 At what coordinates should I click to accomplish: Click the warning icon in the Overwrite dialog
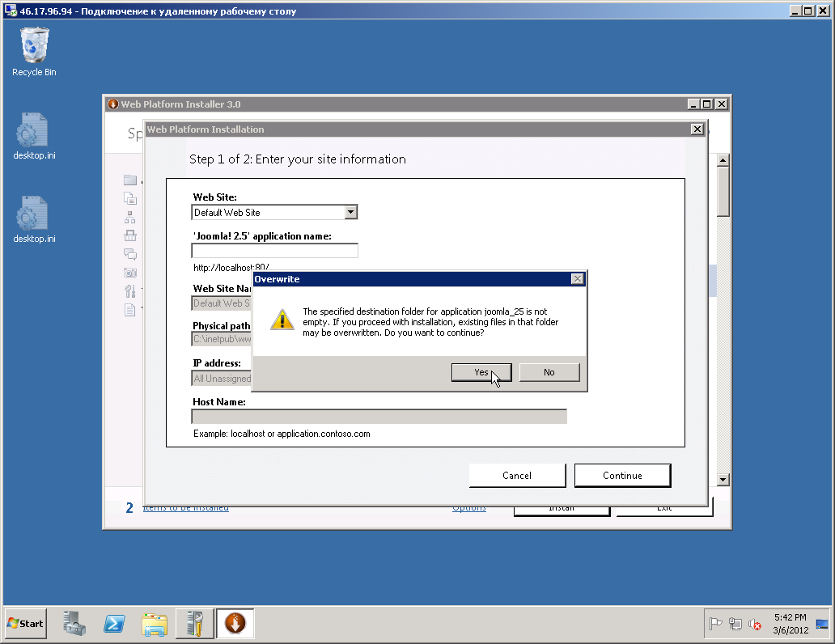pyautogui.click(x=282, y=320)
